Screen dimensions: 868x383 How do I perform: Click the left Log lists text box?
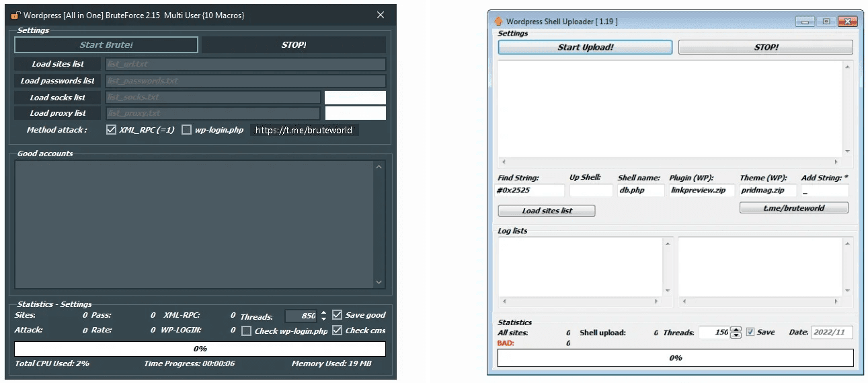pyautogui.click(x=581, y=266)
